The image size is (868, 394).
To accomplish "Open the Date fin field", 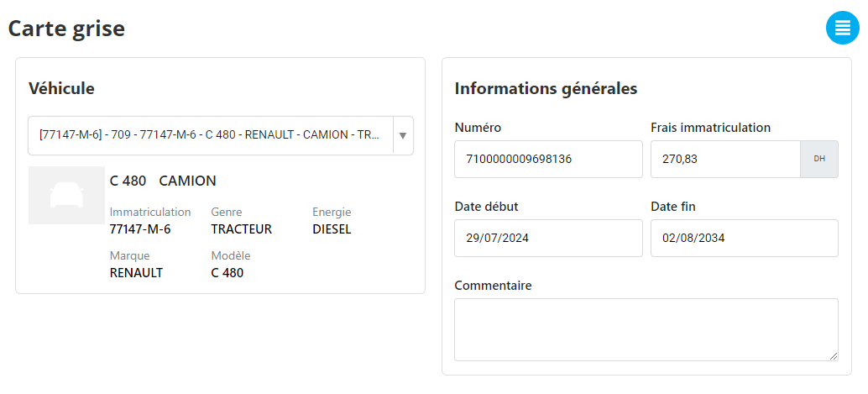I will pyautogui.click(x=744, y=239).
